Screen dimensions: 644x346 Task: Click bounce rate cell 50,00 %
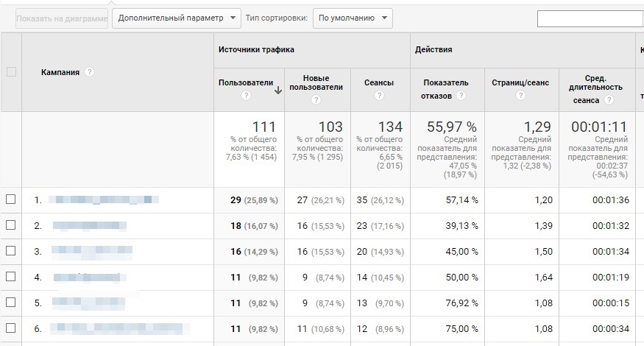[461, 278]
